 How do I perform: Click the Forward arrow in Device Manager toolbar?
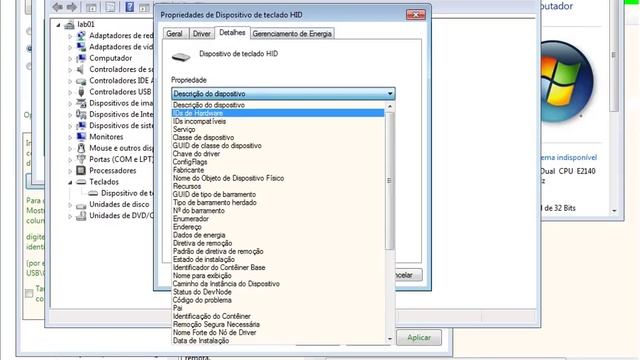click(72, 7)
